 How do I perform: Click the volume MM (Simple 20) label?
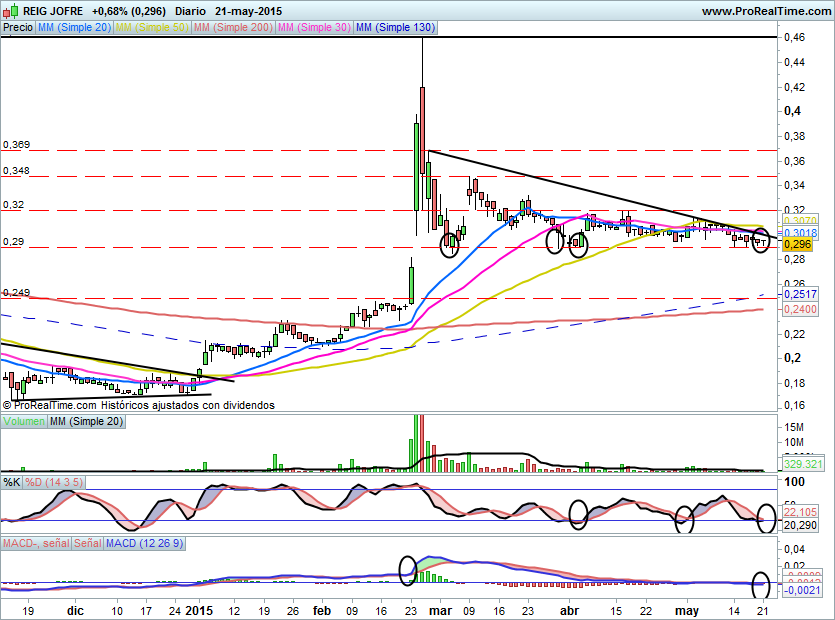click(87, 421)
